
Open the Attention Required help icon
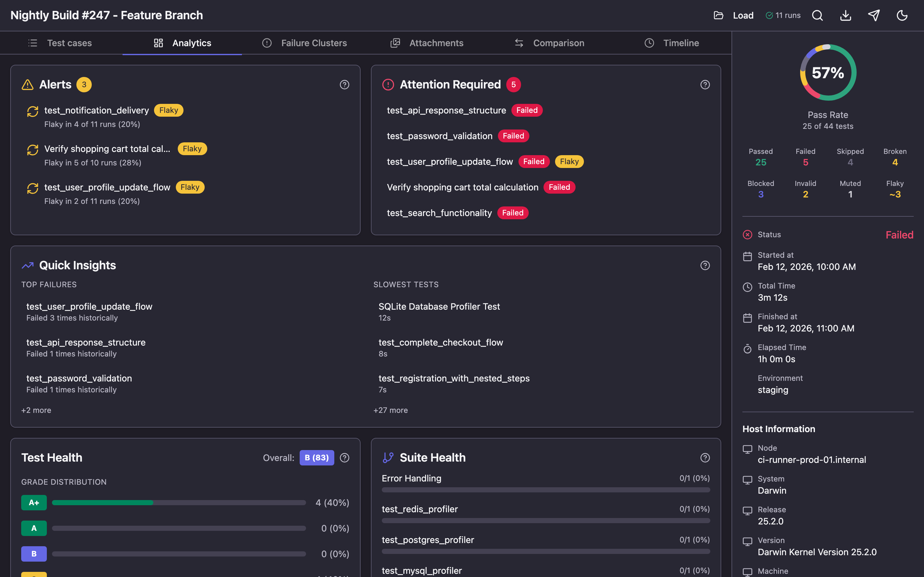click(x=705, y=85)
